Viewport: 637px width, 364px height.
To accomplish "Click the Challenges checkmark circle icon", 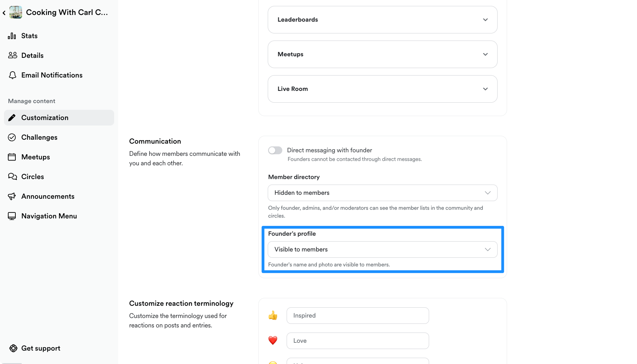I will 12,137.
